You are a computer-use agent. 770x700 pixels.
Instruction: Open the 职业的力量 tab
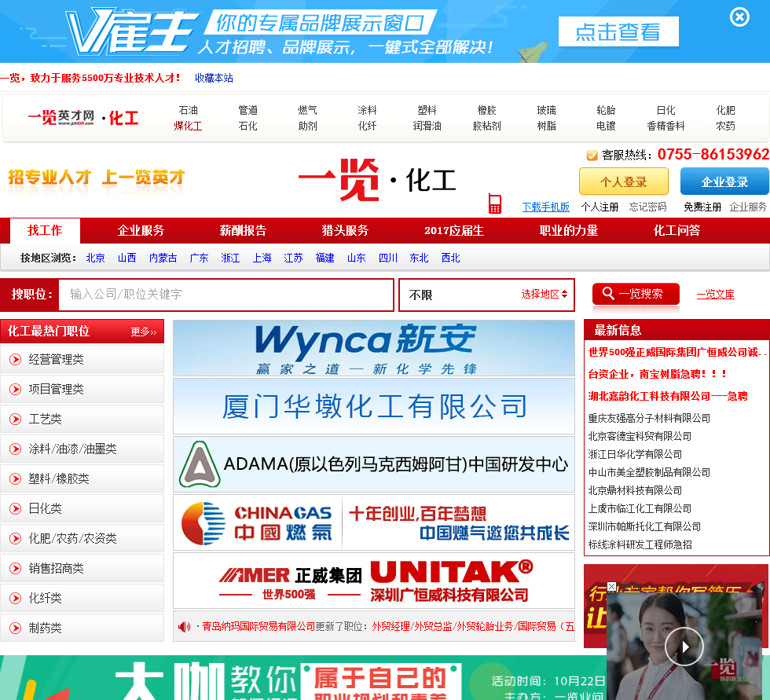point(569,231)
